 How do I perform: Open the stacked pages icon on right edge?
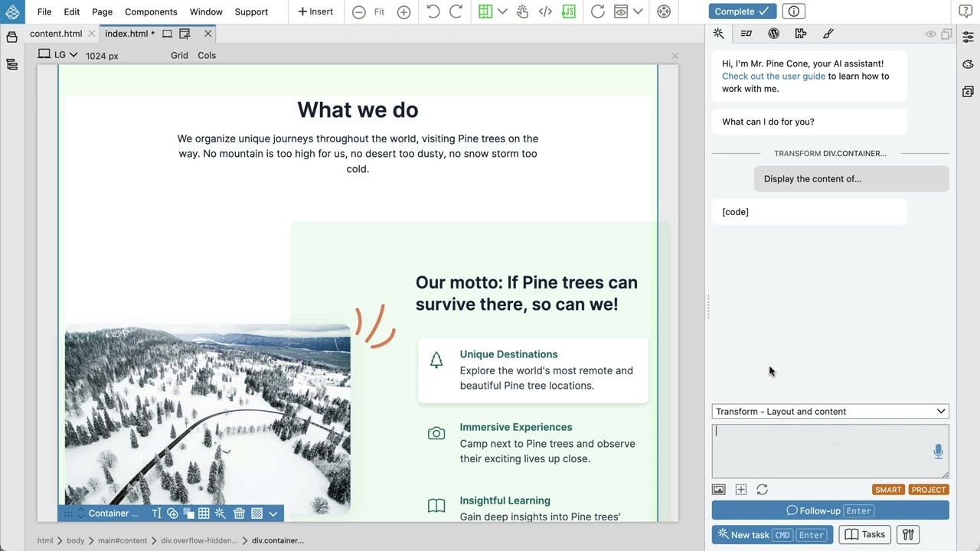click(968, 92)
